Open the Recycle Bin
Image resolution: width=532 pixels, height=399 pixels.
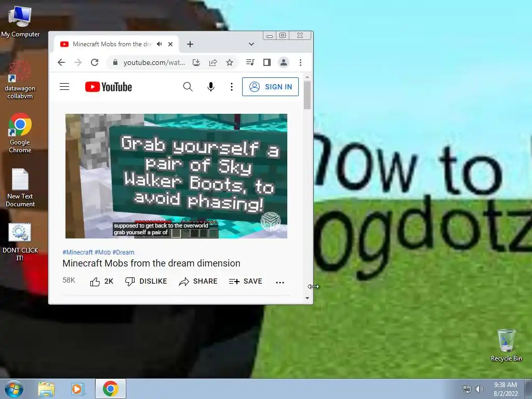coord(506,345)
